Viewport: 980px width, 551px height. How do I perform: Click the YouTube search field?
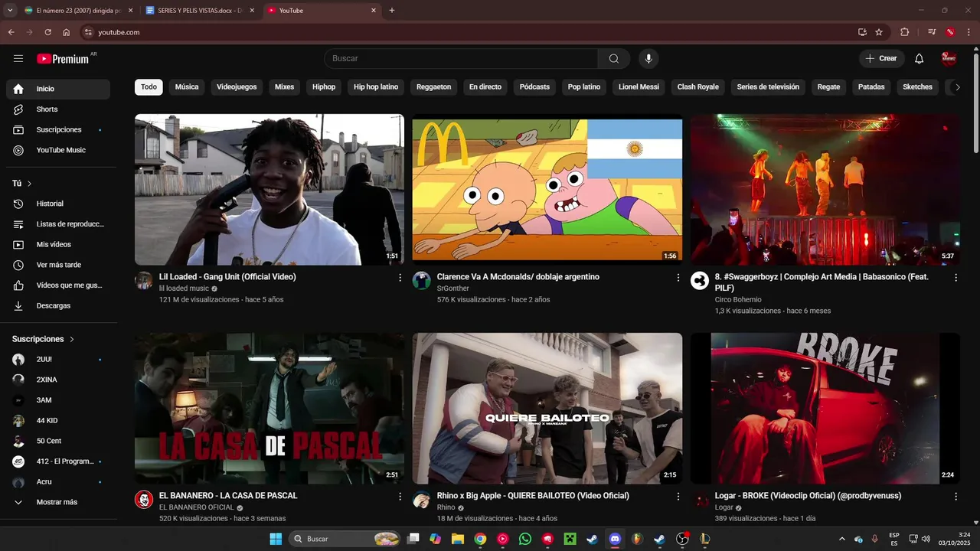point(461,58)
